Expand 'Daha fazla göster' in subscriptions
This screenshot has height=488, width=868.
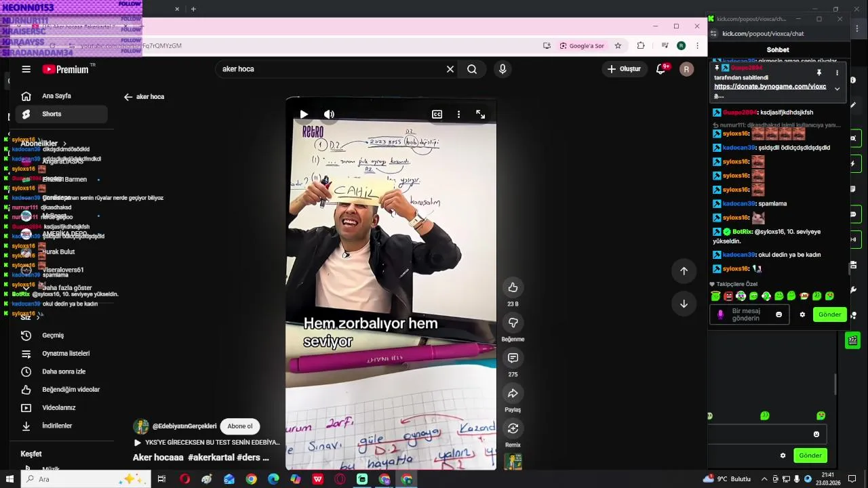pos(61,288)
